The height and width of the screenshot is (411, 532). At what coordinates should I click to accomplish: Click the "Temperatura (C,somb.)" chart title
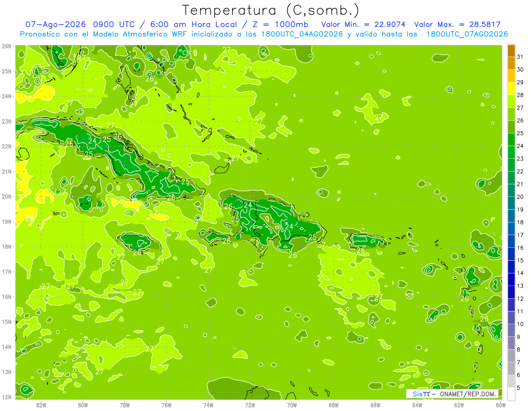coord(270,10)
